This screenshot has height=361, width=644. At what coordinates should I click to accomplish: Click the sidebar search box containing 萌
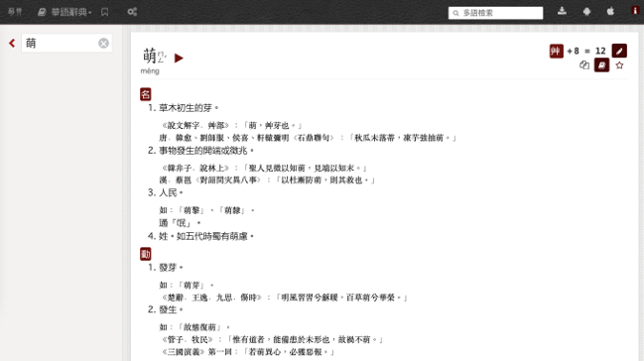tap(66, 43)
